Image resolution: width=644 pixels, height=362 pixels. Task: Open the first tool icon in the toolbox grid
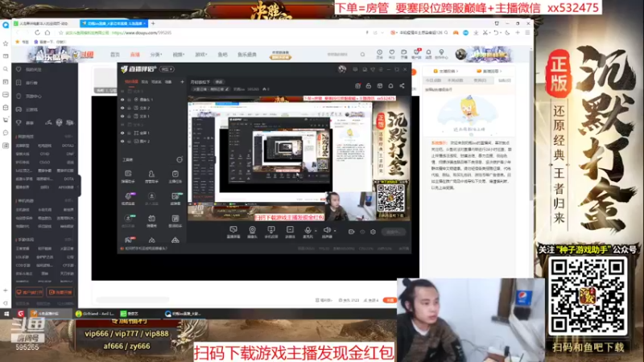(x=128, y=174)
